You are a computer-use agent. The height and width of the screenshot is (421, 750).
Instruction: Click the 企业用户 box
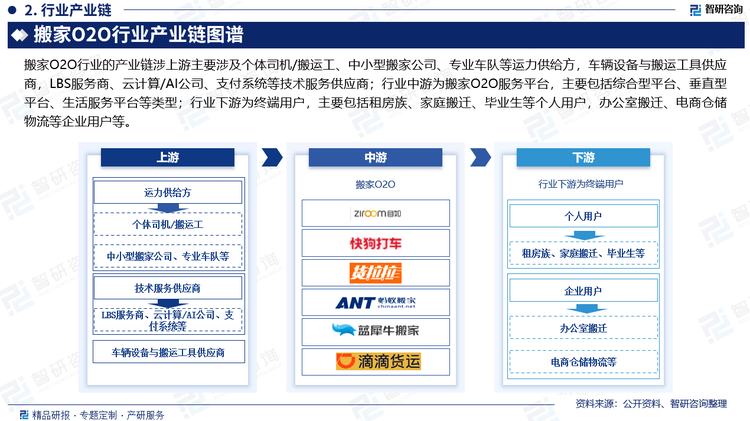tap(584, 290)
